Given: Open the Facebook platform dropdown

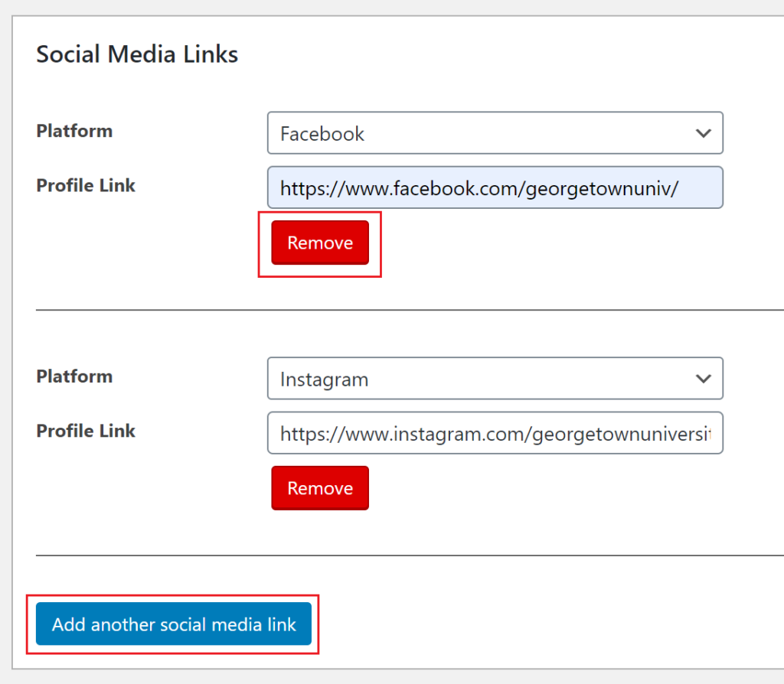Looking at the screenshot, I should point(495,133).
